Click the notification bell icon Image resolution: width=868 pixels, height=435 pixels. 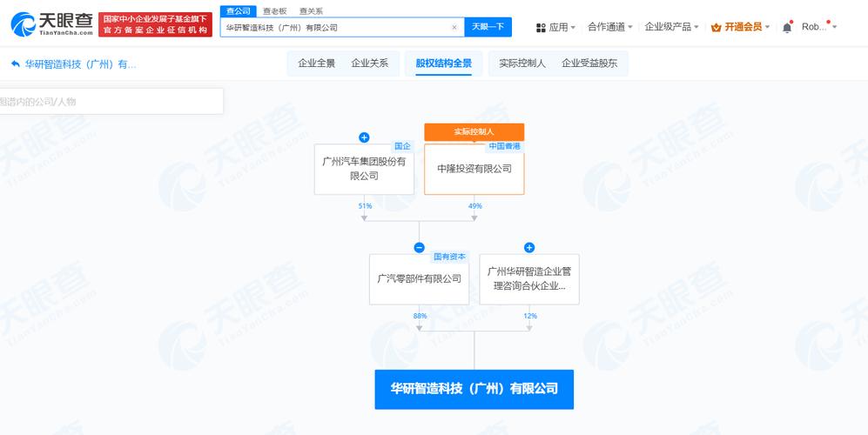pyautogui.click(x=787, y=27)
